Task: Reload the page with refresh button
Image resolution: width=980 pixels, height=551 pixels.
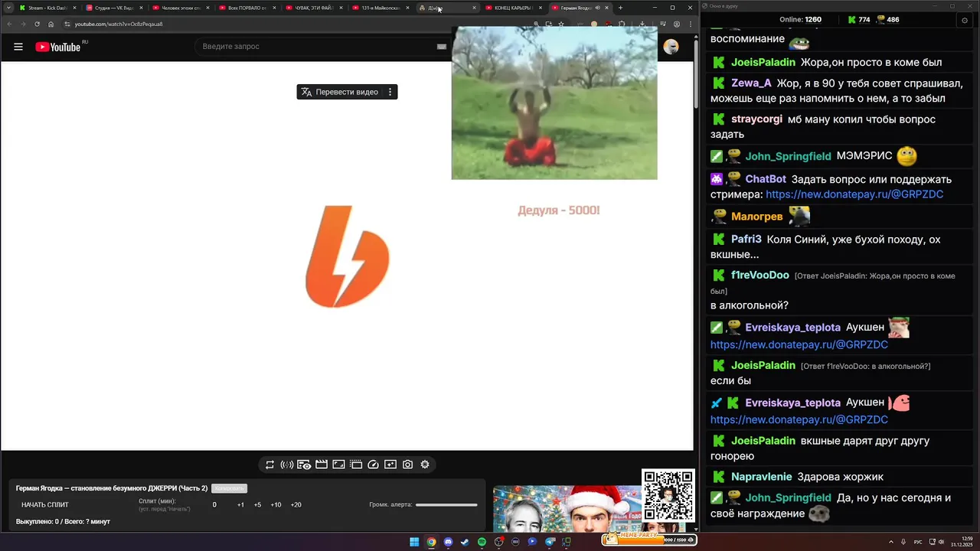Action: [x=37, y=24]
